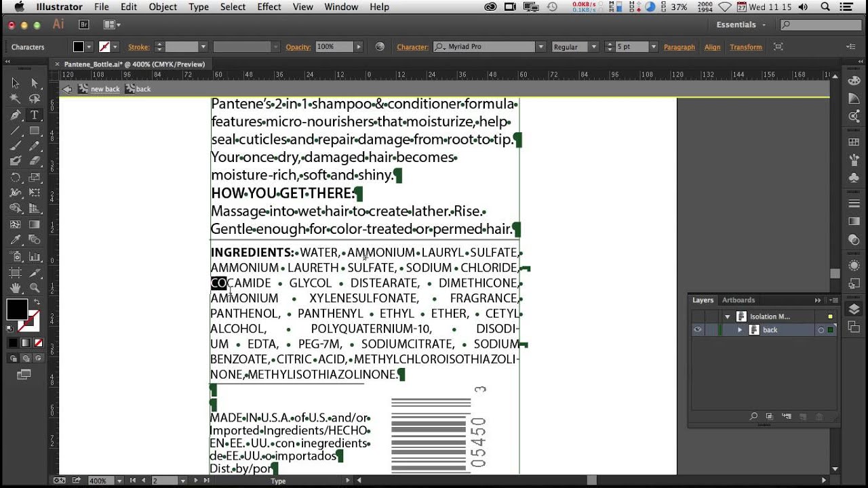Screen dimensions: 868x488
Task: Open the arrange documents dropdown
Action: (x=112, y=24)
